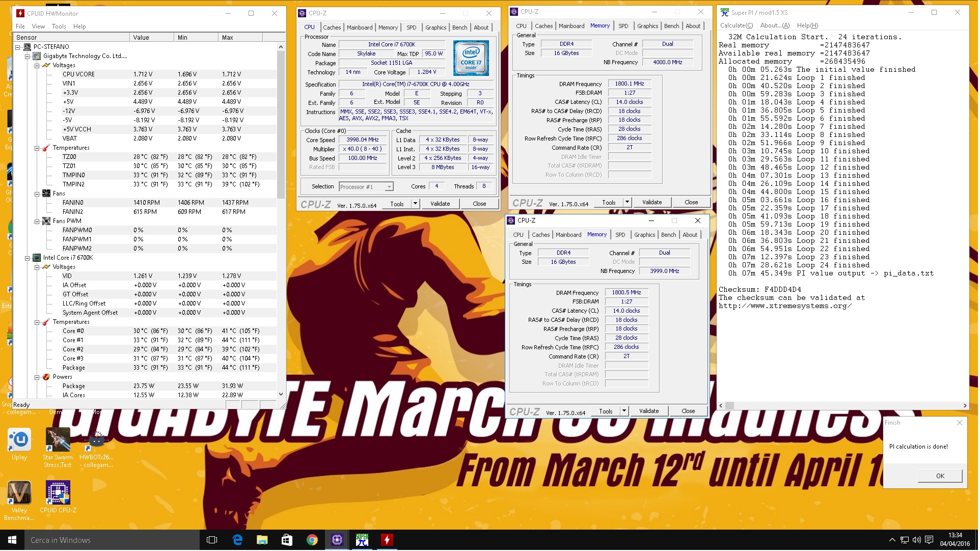Click Cerca in Windows search box
The width and height of the screenshot is (980, 551).
point(112,540)
